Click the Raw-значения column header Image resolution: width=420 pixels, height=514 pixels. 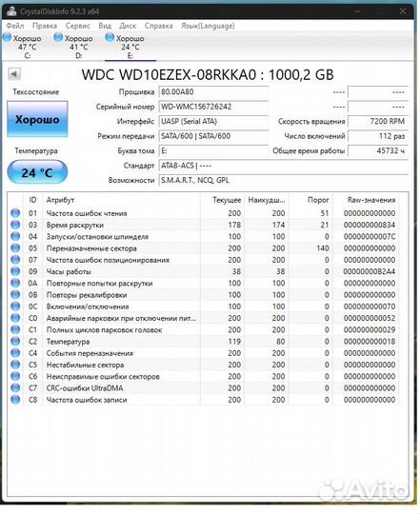[366, 200]
